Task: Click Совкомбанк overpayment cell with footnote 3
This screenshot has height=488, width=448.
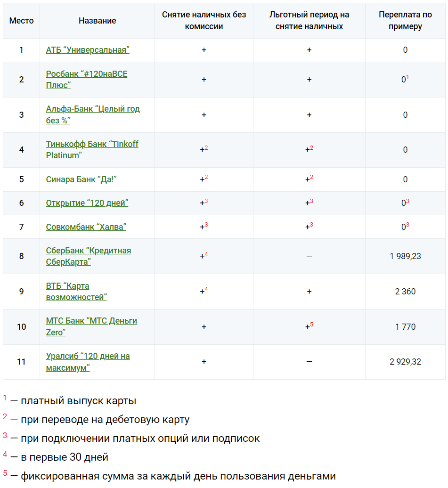Action: point(405,226)
